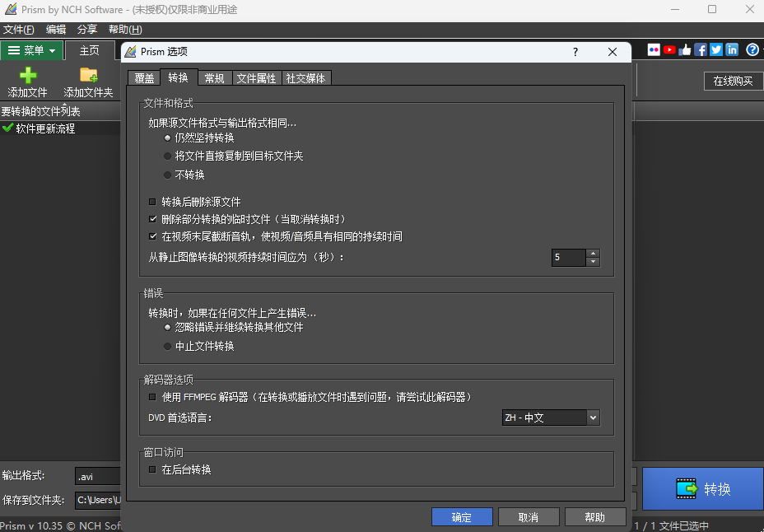Screen dimensions: 764x532
Task: Toggle the 在视频末尾截断音轨 checkbox
Action: (152, 237)
